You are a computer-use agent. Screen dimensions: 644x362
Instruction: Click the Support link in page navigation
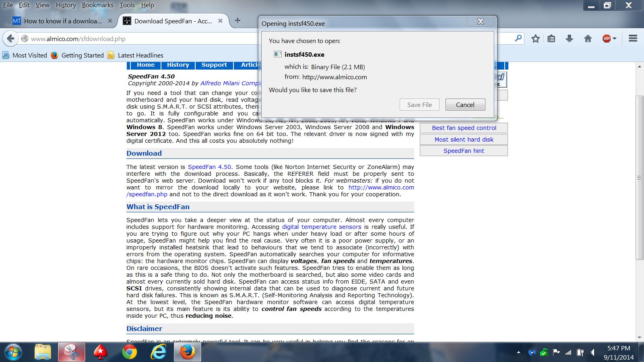coord(214,65)
